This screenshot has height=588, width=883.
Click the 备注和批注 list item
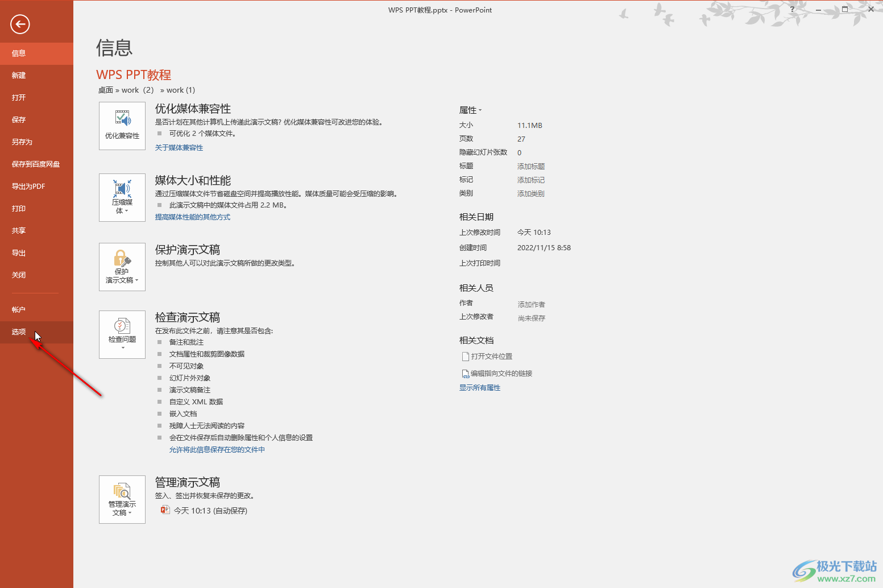tap(186, 342)
